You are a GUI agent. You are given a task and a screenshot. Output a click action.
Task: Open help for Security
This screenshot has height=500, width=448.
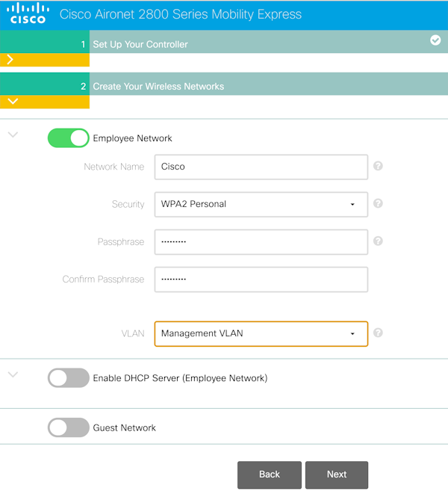point(378,203)
